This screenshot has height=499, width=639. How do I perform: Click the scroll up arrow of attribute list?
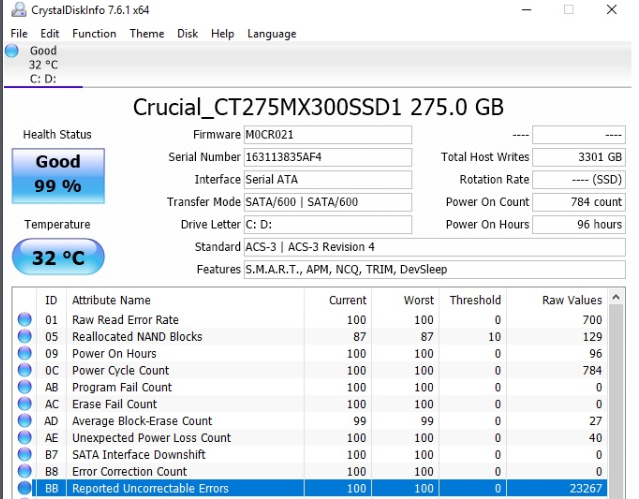pyautogui.click(x=616, y=297)
